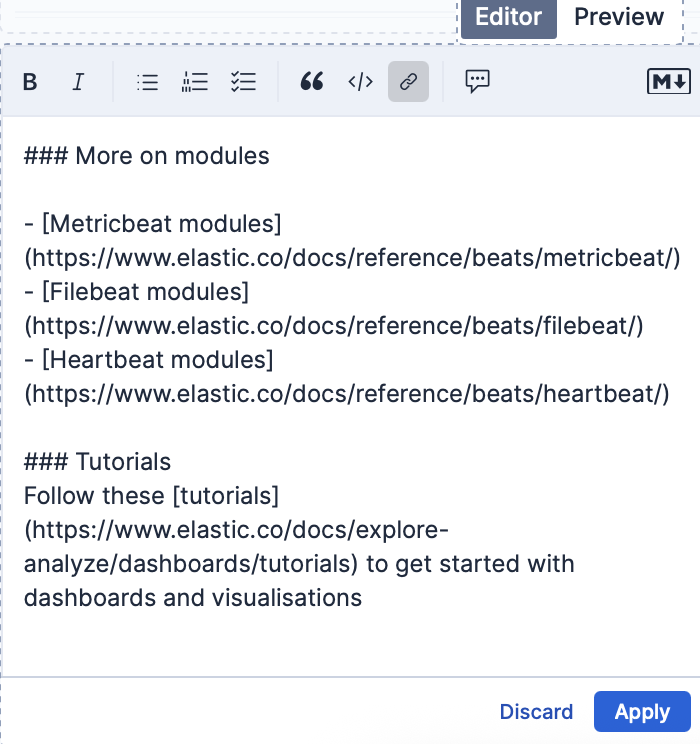Insert a block quote

pos(312,82)
